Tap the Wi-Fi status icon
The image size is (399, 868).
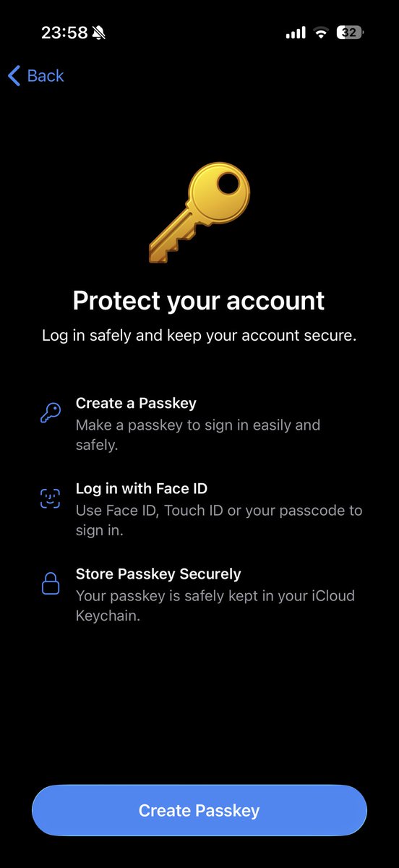pyautogui.click(x=320, y=33)
